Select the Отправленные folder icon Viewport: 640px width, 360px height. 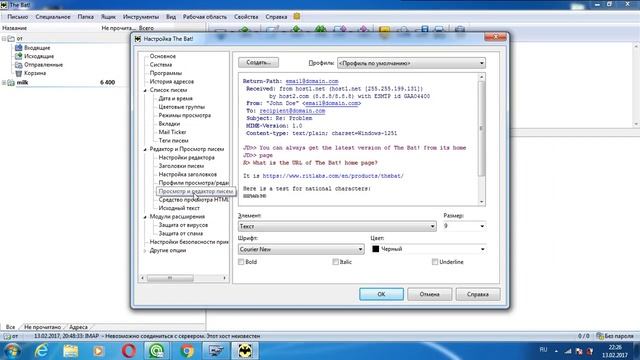click(x=19, y=65)
